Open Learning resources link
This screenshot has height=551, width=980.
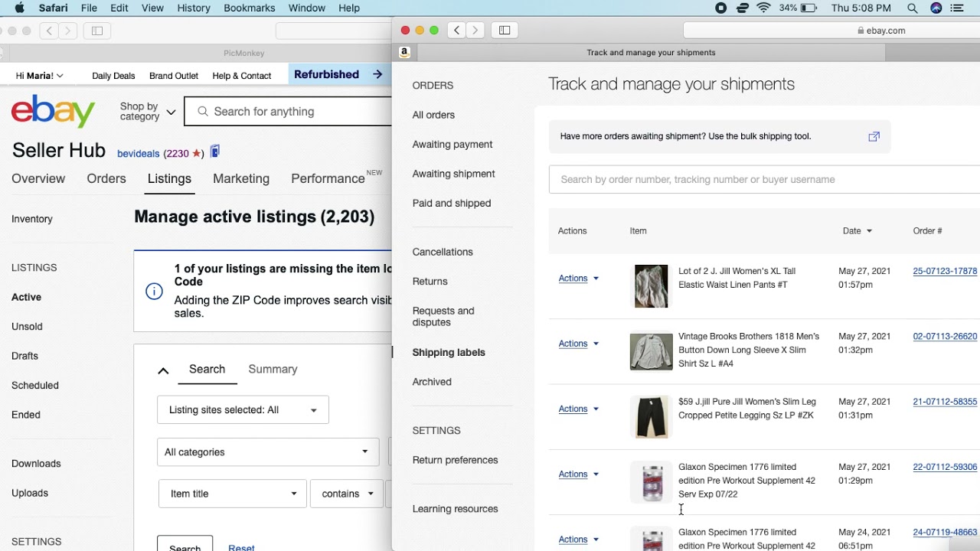[x=455, y=509]
